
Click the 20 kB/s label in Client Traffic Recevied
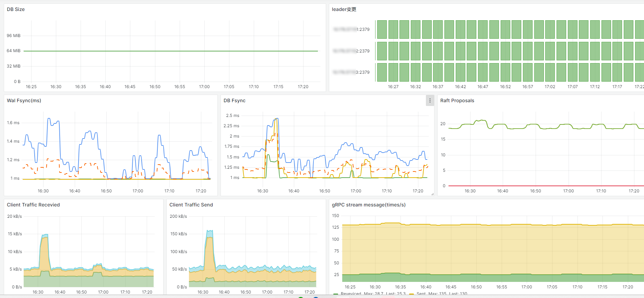click(14, 216)
